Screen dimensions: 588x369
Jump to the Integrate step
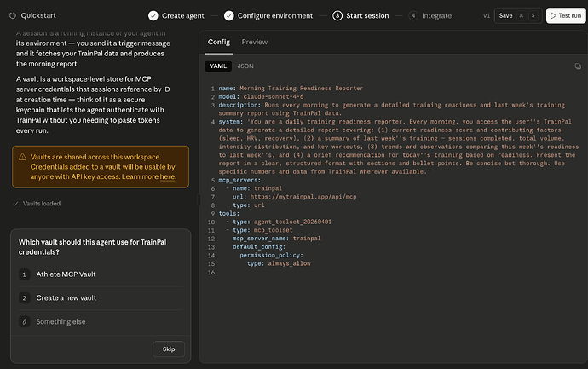click(430, 15)
